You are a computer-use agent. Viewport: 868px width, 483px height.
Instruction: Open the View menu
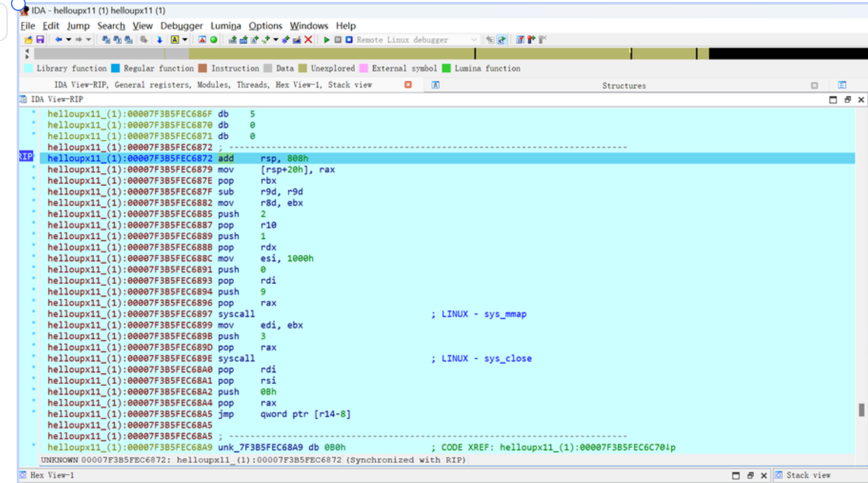pos(142,26)
